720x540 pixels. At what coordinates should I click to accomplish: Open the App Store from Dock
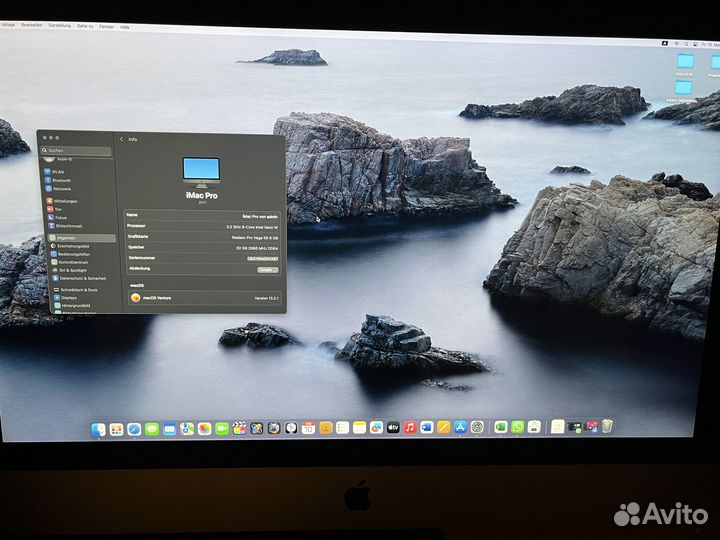[x=460, y=427]
